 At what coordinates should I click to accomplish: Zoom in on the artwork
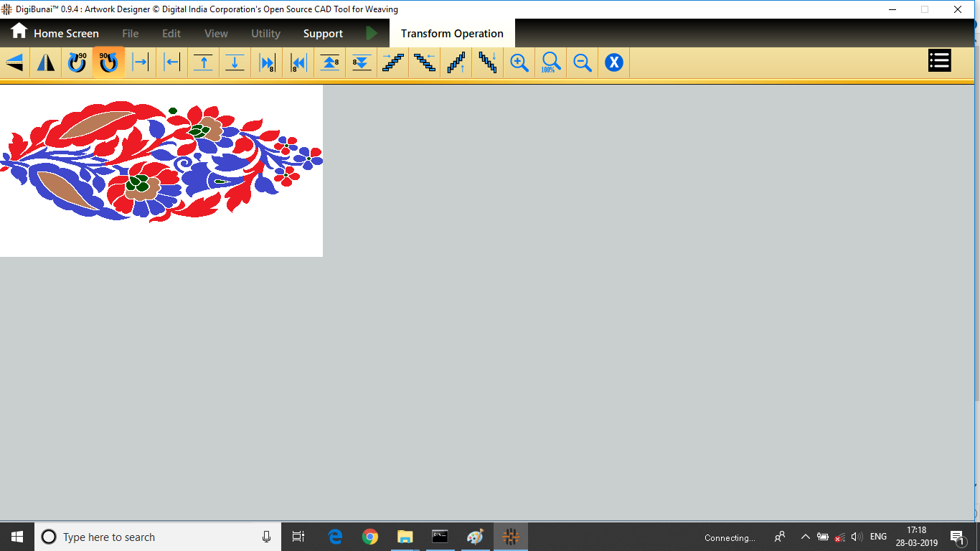pyautogui.click(x=519, y=62)
